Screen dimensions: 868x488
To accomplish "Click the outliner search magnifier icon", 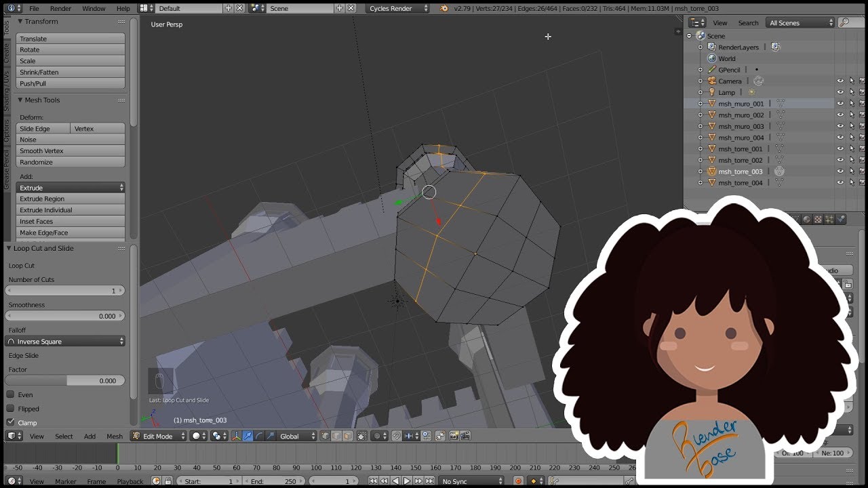I will click(844, 22).
